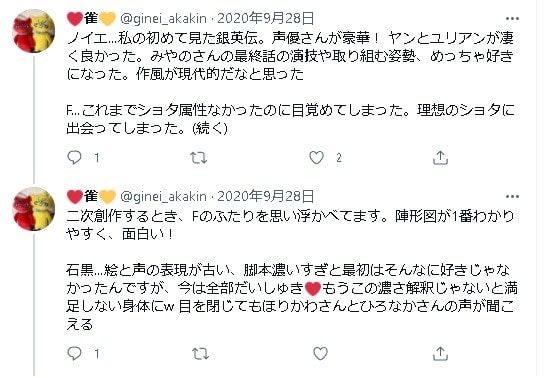The width and height of the screenshot is (555, 378).
Task: Open first tweet's 2020年9月28日 timestamp
Action: point(265,18)
